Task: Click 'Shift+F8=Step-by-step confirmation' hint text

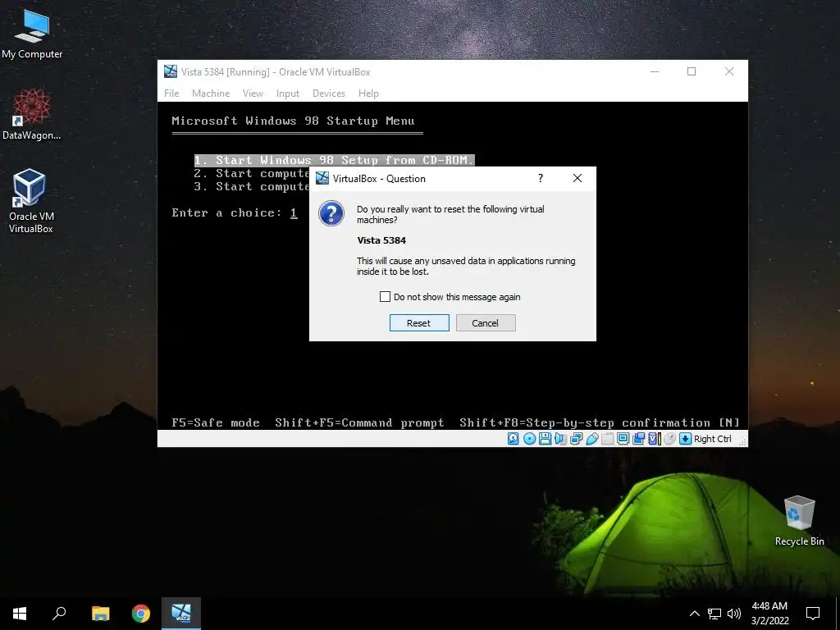Action: [x=585, y=422]
